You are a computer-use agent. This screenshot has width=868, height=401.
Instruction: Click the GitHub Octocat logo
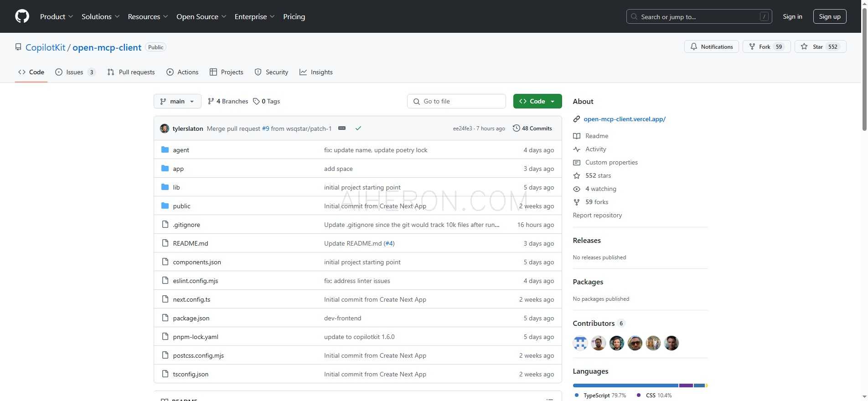point(22,16)
